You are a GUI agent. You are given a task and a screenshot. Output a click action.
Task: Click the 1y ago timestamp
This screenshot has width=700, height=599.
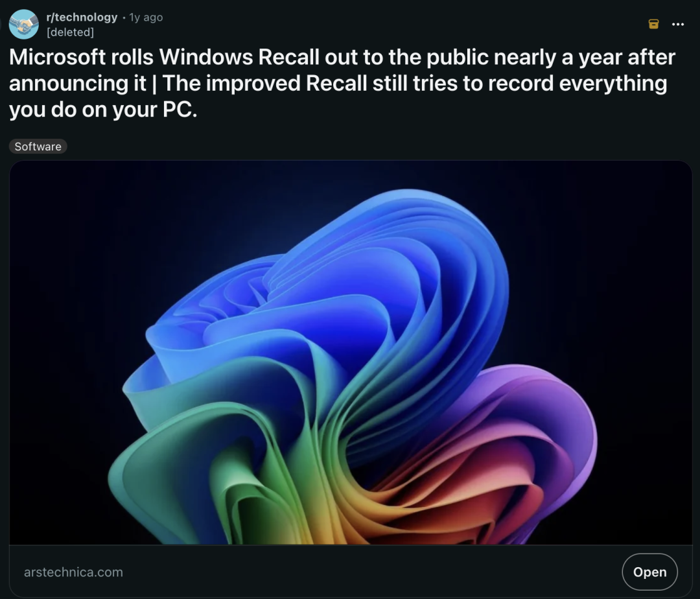coord(146,18)
